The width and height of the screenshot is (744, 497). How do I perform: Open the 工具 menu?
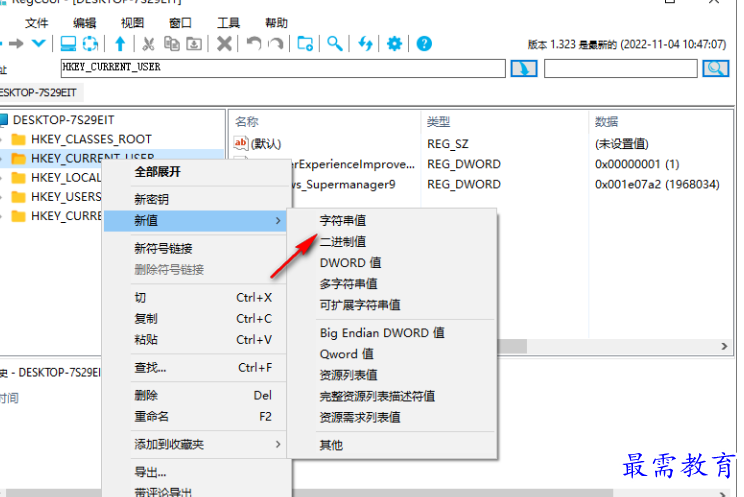pos(228,23)
